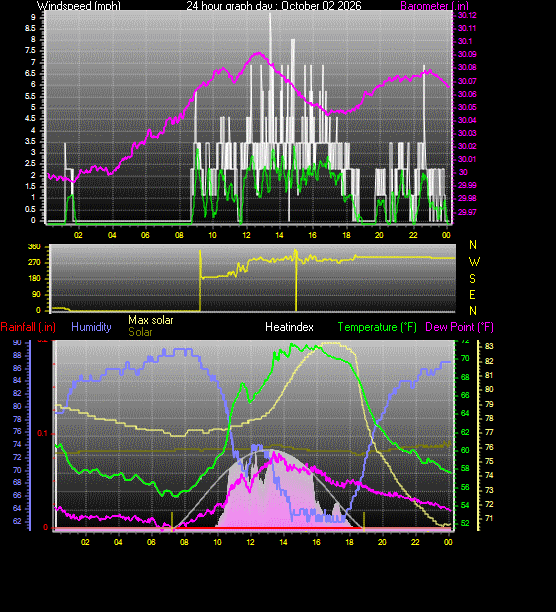Click the 08 hour tick on temperature graph
The width and height of the screenshot is (556, 612).
click(184, 542)
